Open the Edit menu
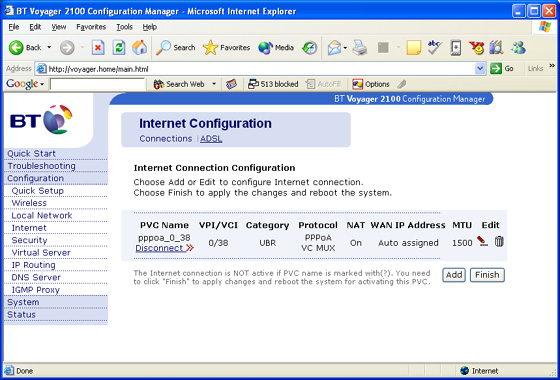560x380 pixels. 35,27
